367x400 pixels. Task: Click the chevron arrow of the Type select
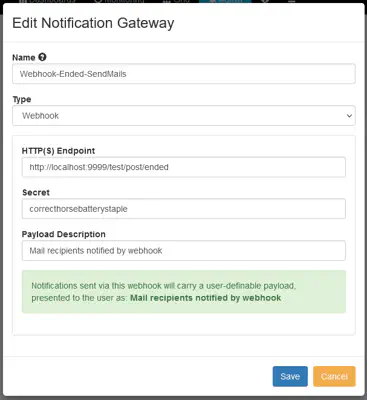point(349,116)
